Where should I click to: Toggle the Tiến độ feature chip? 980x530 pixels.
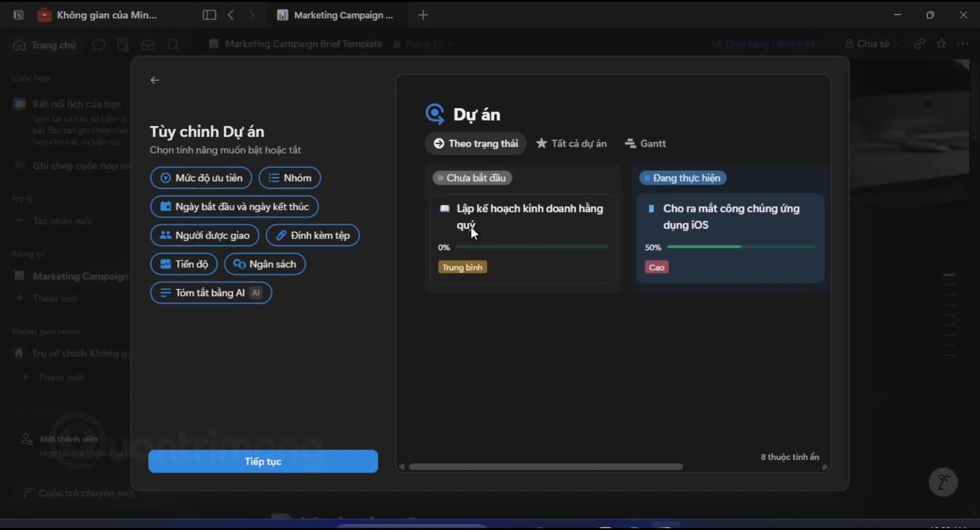184,264
